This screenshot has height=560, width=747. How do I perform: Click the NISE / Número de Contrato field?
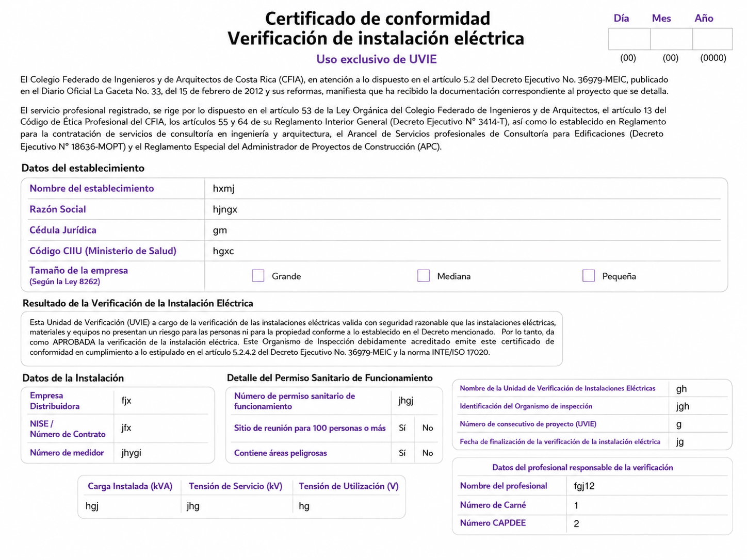pyautogui.click(x=161, y=428)
